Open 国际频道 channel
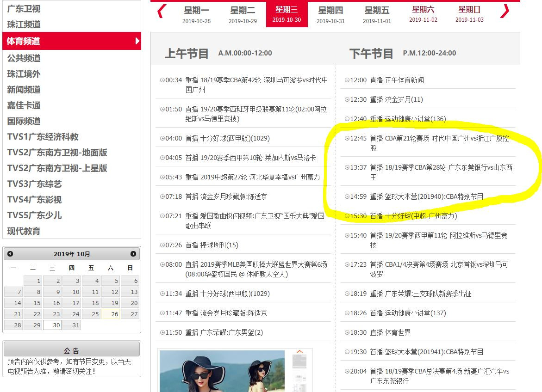The image size is (542, 392). 24,121
